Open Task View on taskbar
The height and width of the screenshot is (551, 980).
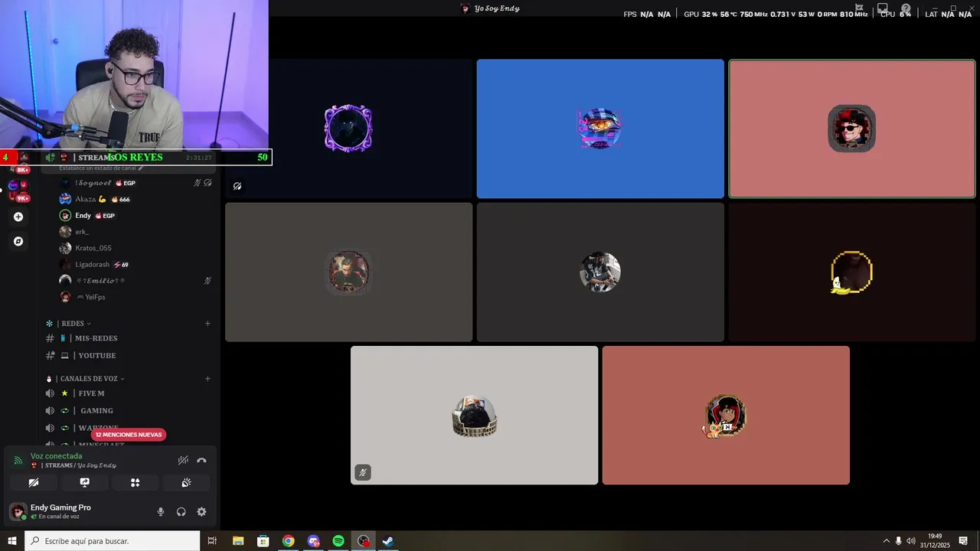[x=213, y=541]
